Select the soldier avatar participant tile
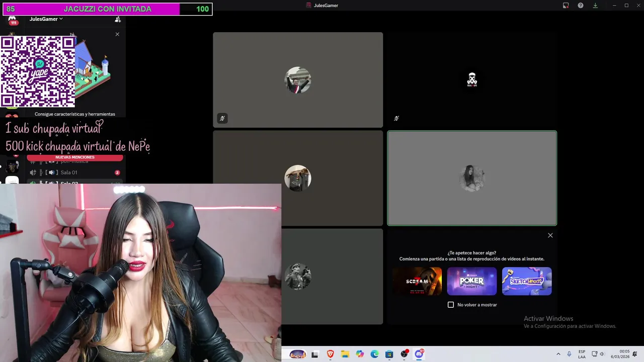 point(332,276)
